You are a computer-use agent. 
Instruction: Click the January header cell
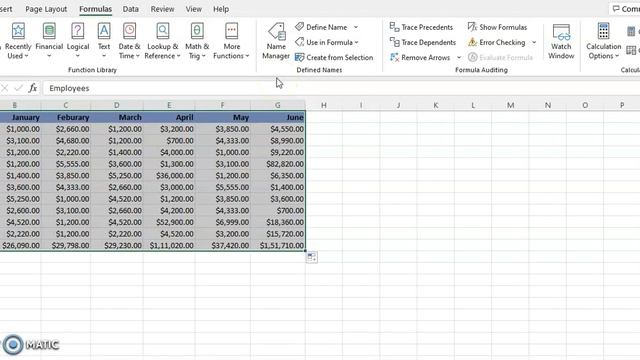20,118
